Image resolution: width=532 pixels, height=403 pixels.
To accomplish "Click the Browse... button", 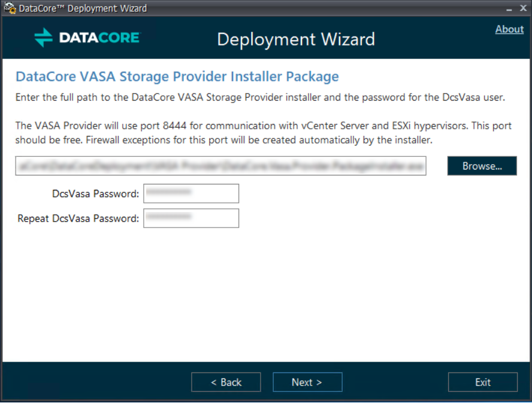I will (482, 166).
